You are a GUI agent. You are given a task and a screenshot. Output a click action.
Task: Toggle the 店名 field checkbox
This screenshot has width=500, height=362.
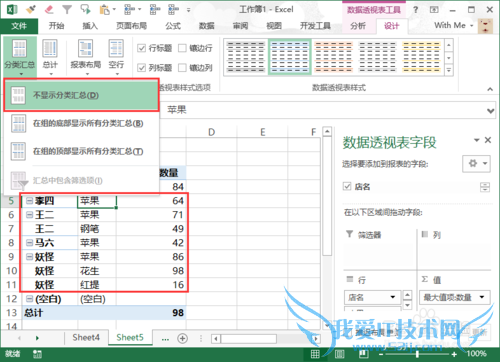click(347, 186)
